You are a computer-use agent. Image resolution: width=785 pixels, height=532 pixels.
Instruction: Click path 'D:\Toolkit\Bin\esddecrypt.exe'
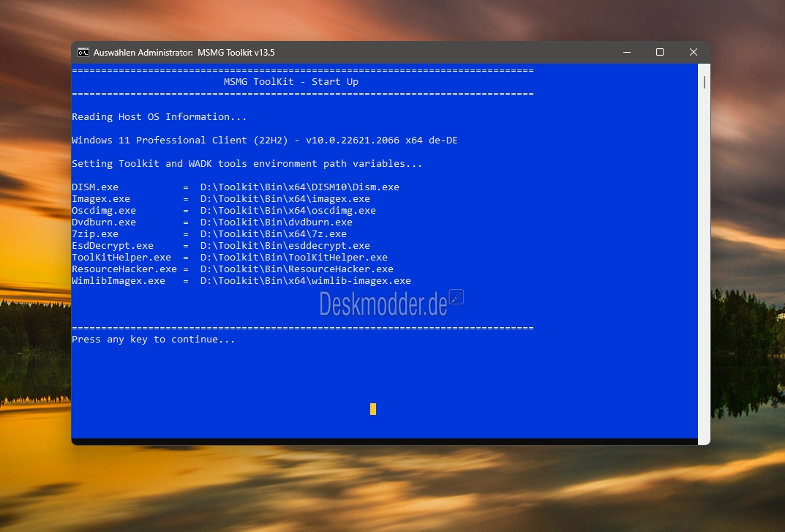coord(285,245)
